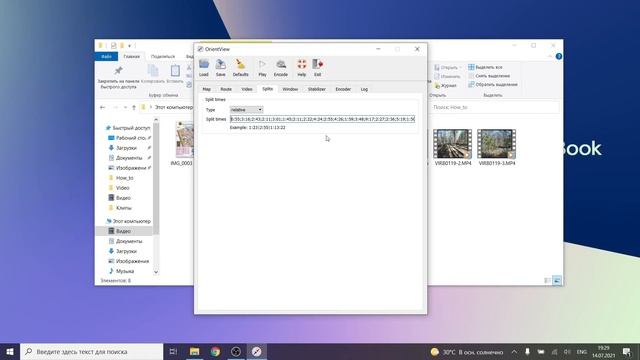Viewport: 640px width, 360px height.
Task: Click the OrientView compass icon on taskbar
Action: click(x=256, y=351)
